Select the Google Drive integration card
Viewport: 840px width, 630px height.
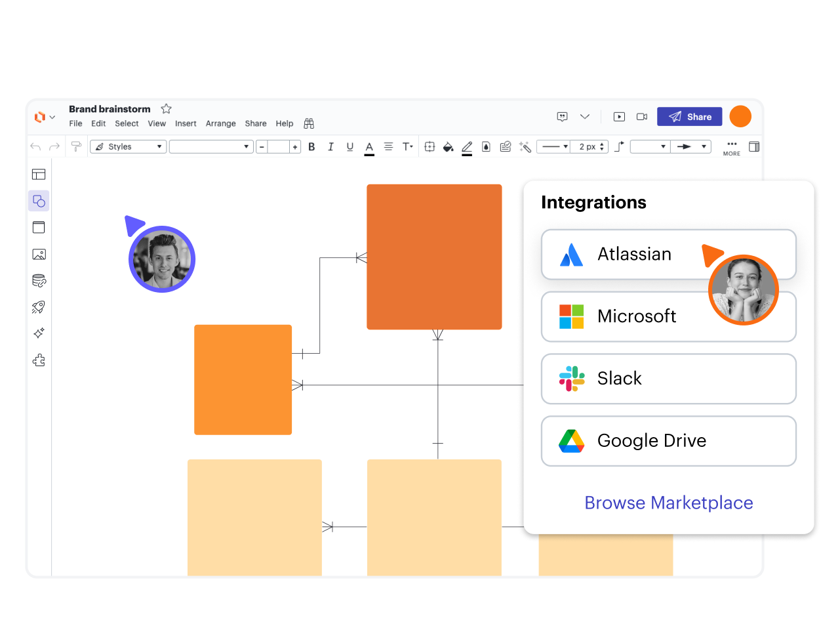(668, 441)
